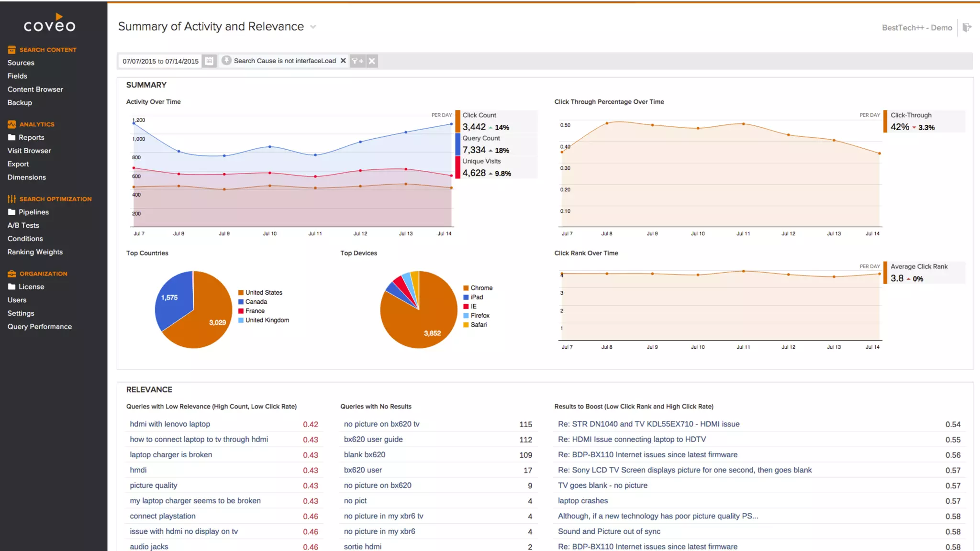Screen dimensions: 980x551
Task: Clear all filters with the gray X button
Action: [372, 61]
